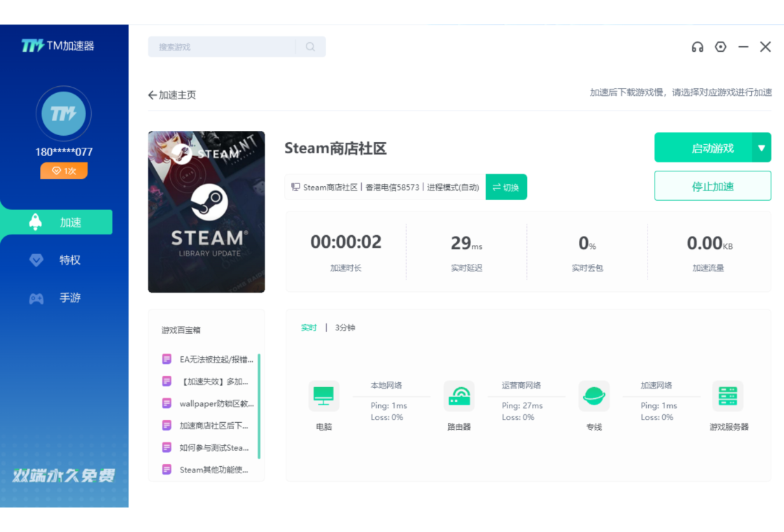Click the 双端永久免费 banner
784x532 pixels.
click(64, 475)
